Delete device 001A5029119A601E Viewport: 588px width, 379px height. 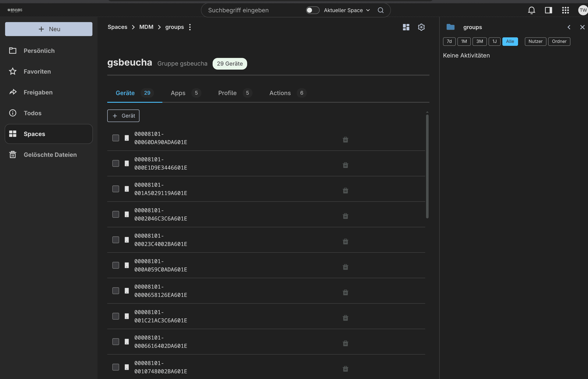coord(345,191)
